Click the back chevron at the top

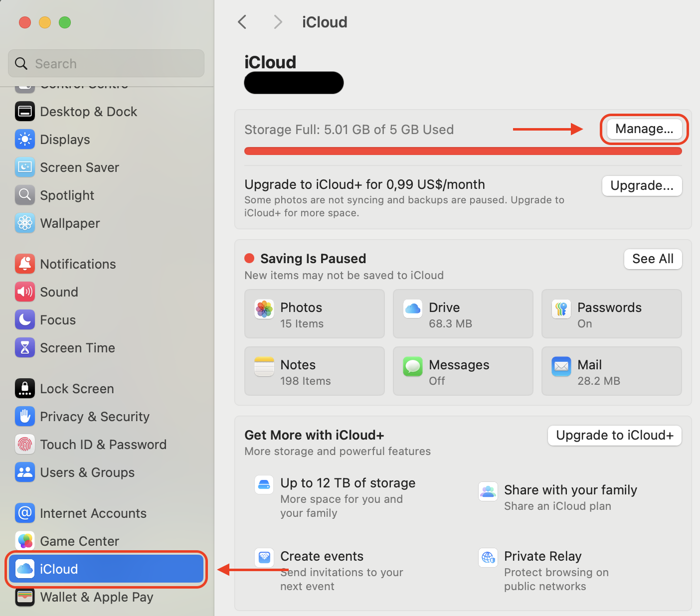coord(242,22)
